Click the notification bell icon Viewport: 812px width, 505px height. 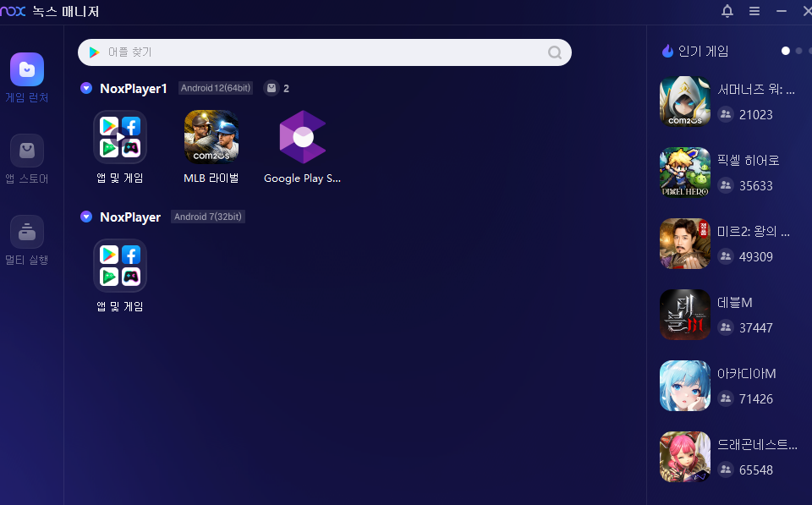pos(727,11)
